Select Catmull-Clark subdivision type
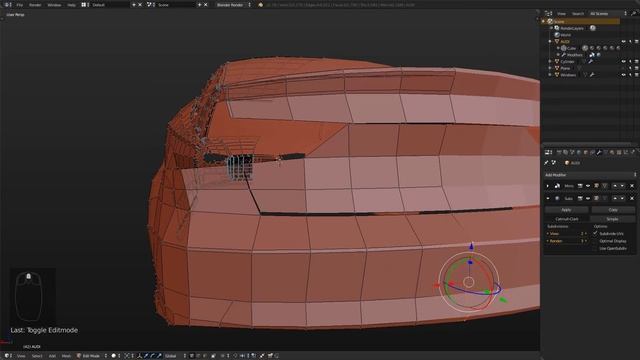The width and height of the screenshot is (640, 360). coord(567,219)
